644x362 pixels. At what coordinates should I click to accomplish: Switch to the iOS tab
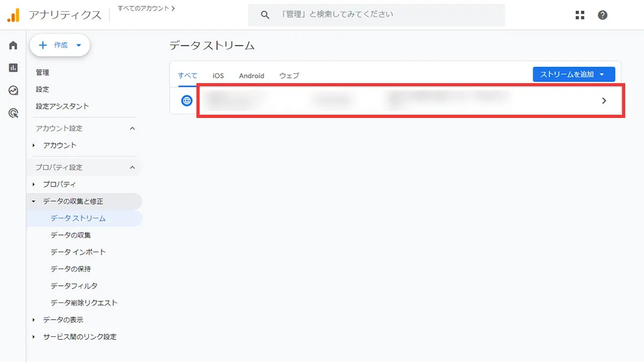point(217,76)
